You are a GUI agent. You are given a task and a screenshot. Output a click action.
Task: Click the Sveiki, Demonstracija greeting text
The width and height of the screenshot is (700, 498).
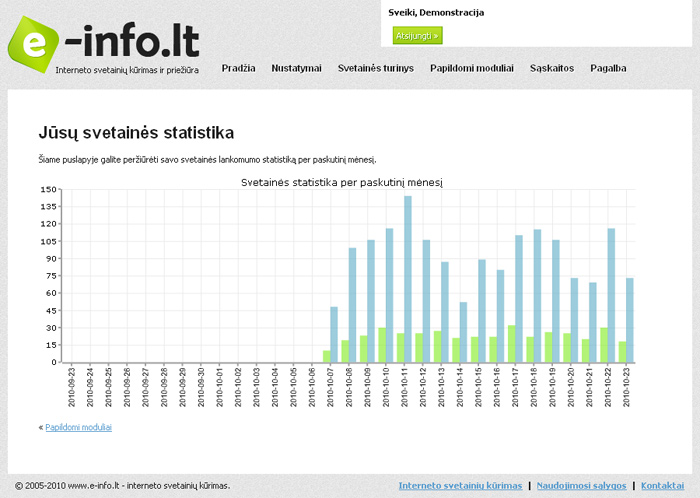pyautogui.click(x=436, y=12)
